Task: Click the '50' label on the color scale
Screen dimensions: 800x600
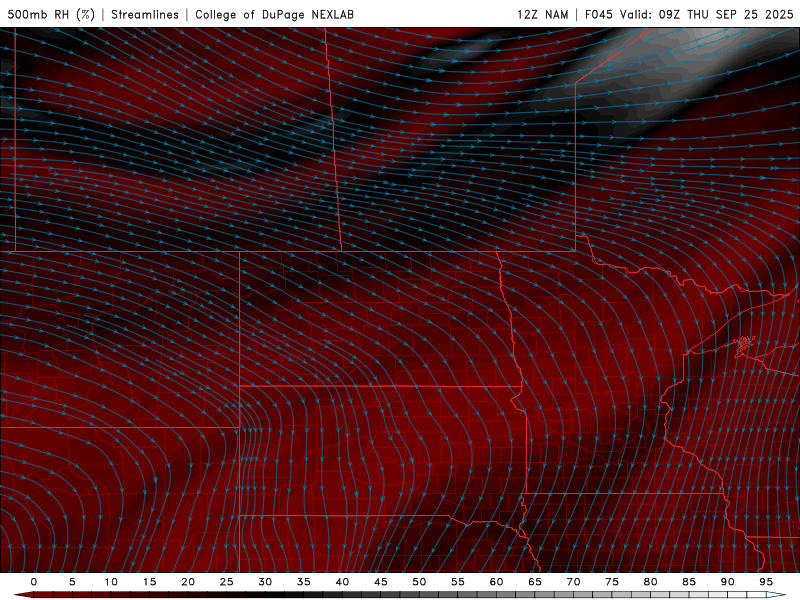Action: point(419,582)
